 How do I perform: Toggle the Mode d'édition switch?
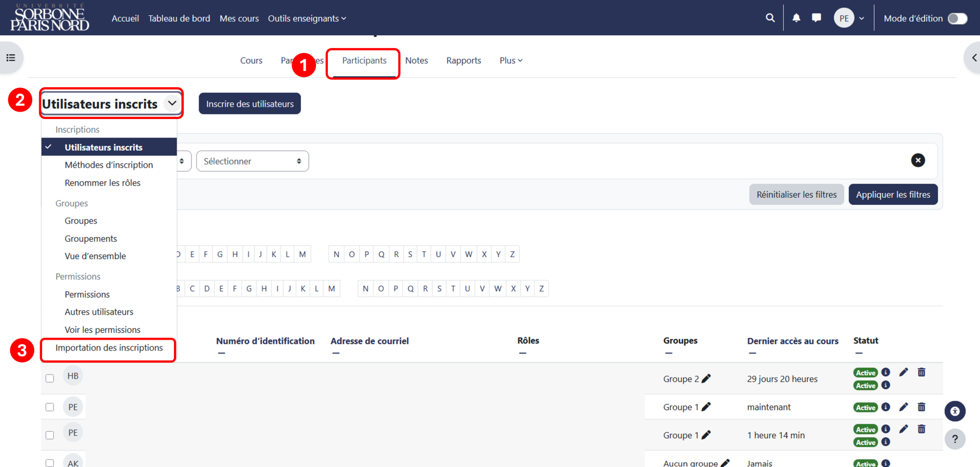click(957, 19)
